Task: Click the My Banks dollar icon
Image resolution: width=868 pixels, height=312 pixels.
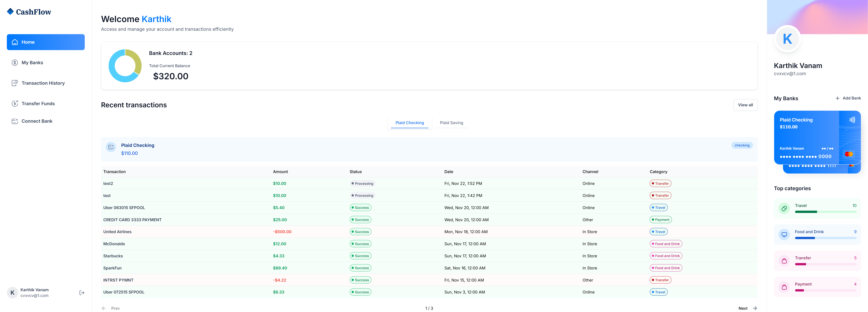Action: (x=15, y=63)
